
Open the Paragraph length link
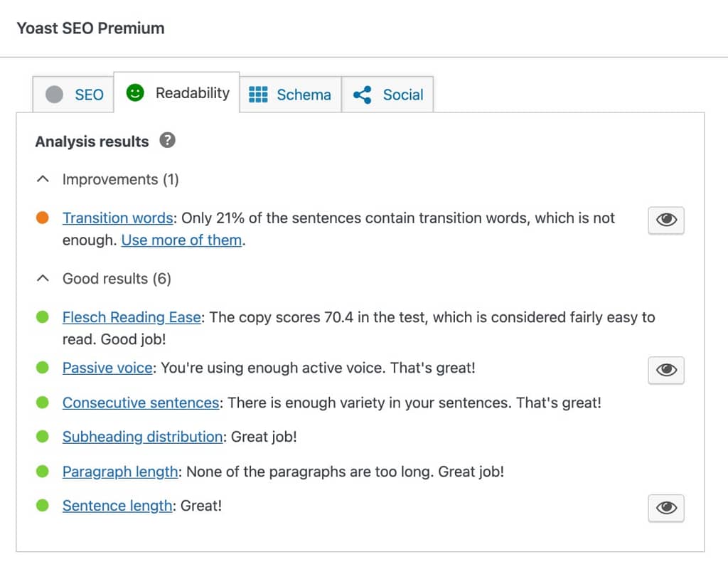(x=120, y=472)
